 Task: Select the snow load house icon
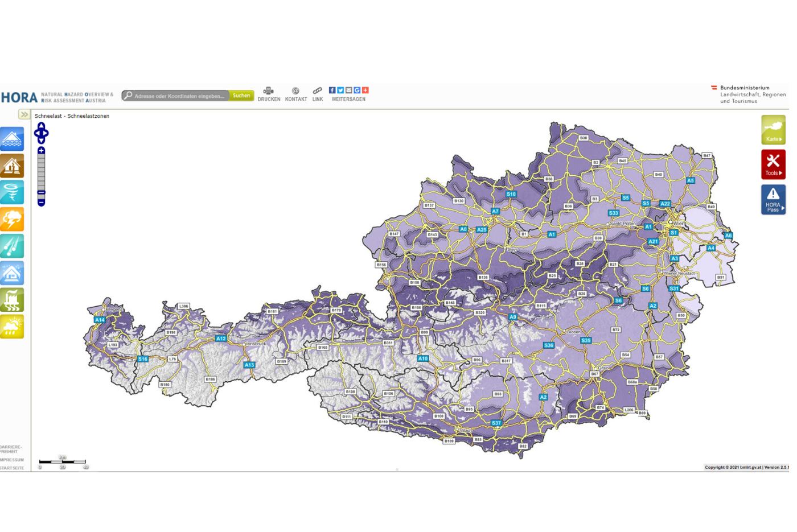[12, 273]
